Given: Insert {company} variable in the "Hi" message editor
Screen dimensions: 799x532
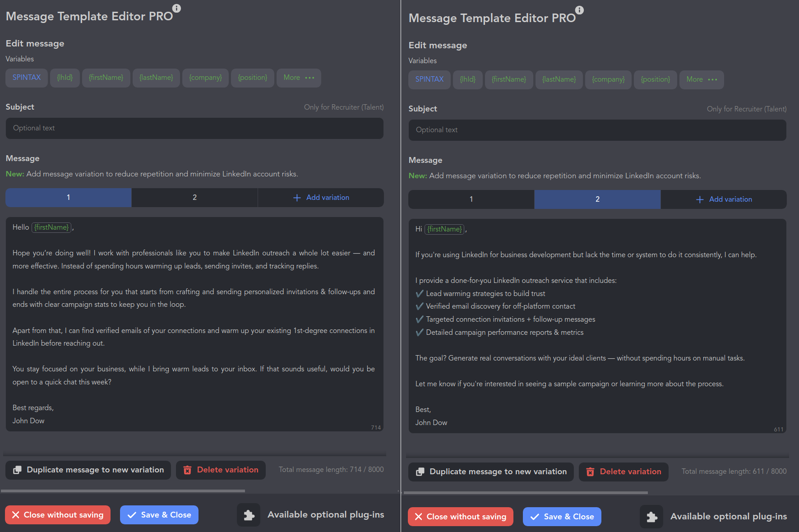Looking at the screenshot, I should coord(608,79).
